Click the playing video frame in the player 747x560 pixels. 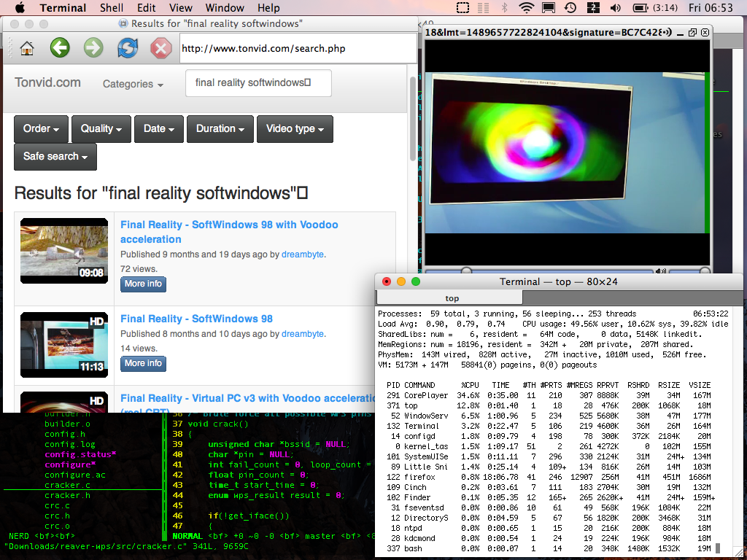567,152
